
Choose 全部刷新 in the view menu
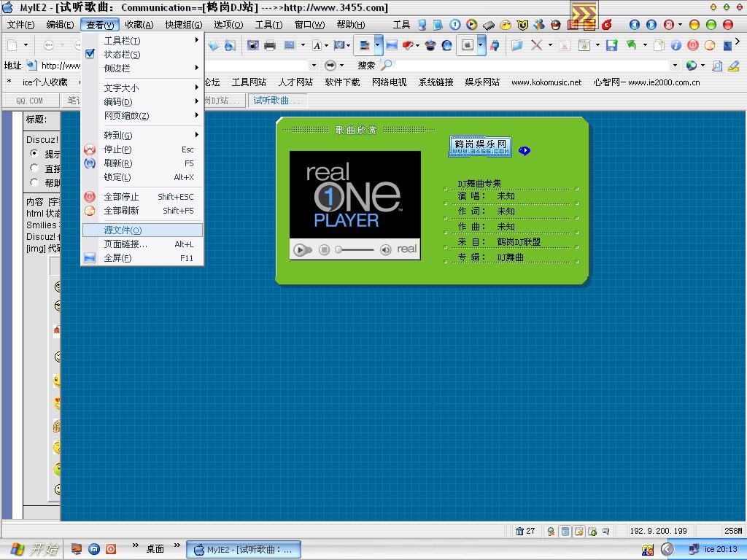[x=143, y=211]
